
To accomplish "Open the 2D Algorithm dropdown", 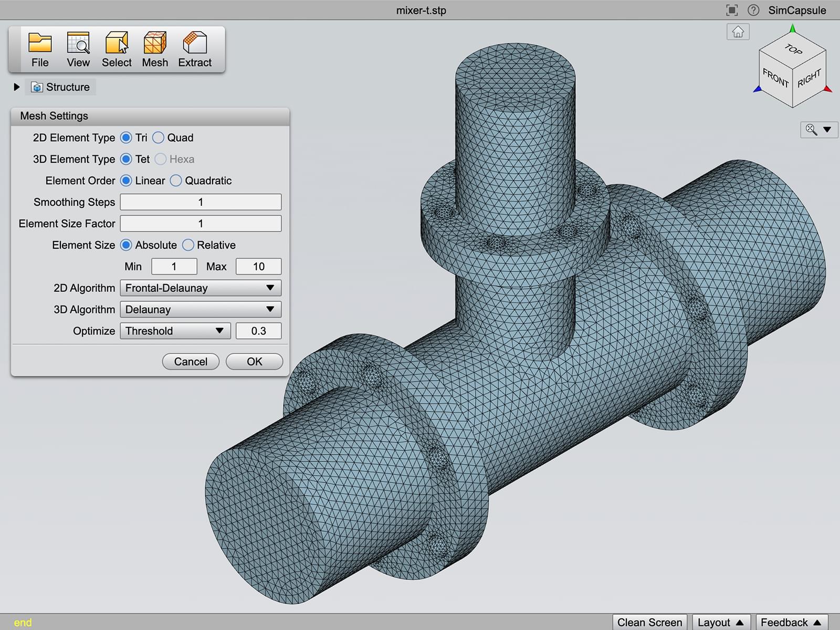I will point(201,288).
